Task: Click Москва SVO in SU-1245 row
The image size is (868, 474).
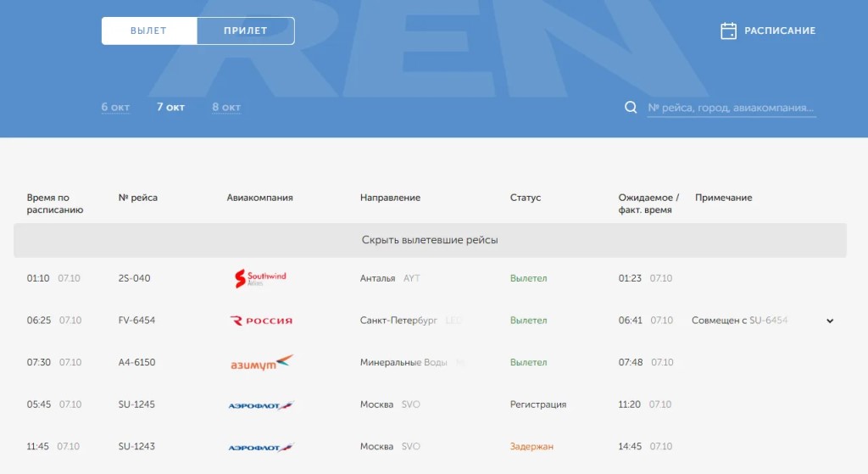Action: point(390,404)
